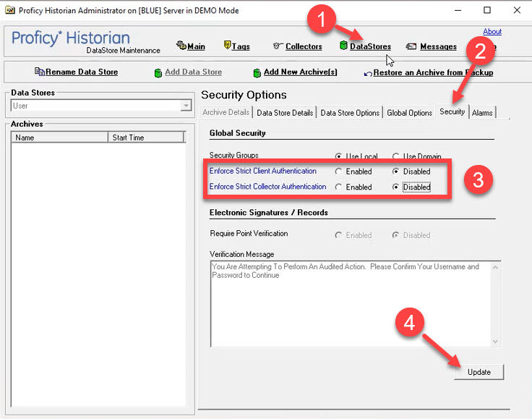Select the Security tab

point(452,111)
